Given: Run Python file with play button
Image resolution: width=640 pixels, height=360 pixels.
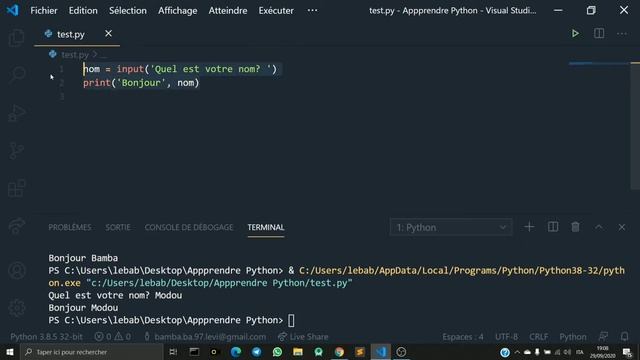Looking at the screenshot, I should tap(575, 33).
